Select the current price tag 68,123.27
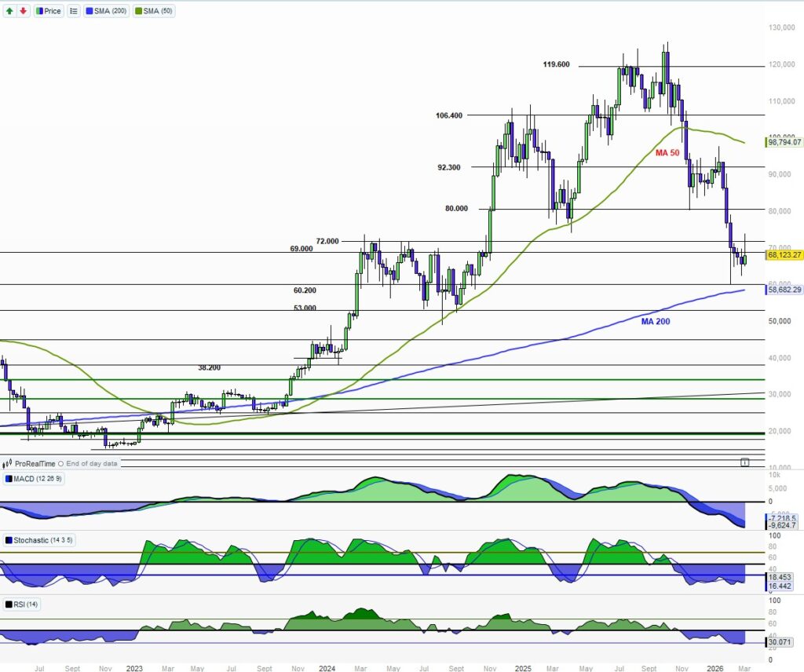The width and height of the screenshot is (804, 672). pyautogui.click(x=784, y=255)
